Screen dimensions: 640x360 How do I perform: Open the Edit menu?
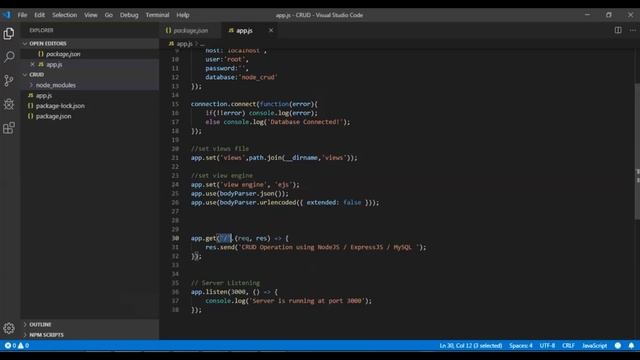click(x=40, y=15)
